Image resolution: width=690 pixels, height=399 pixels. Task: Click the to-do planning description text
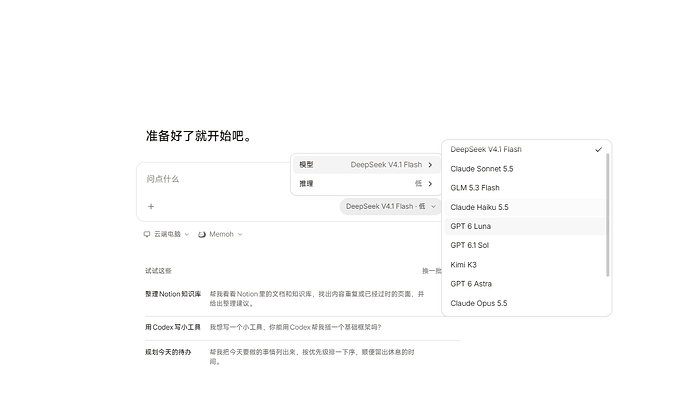[312, 357]
